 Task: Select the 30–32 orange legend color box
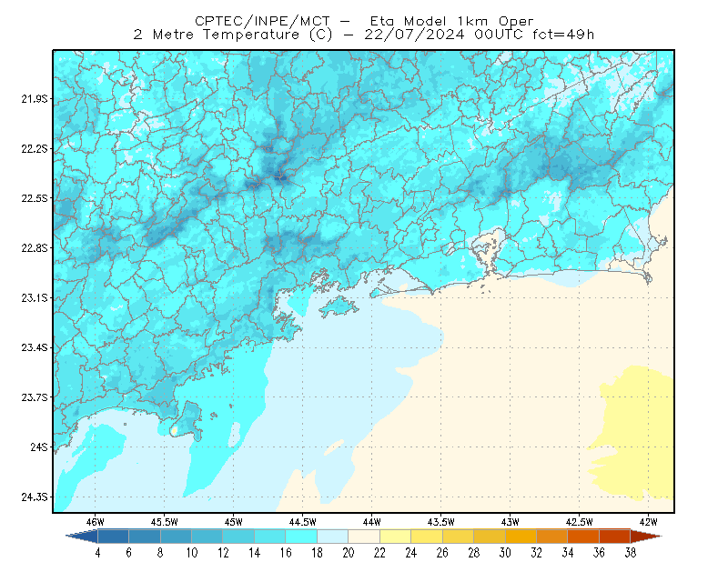pos(521,537)
